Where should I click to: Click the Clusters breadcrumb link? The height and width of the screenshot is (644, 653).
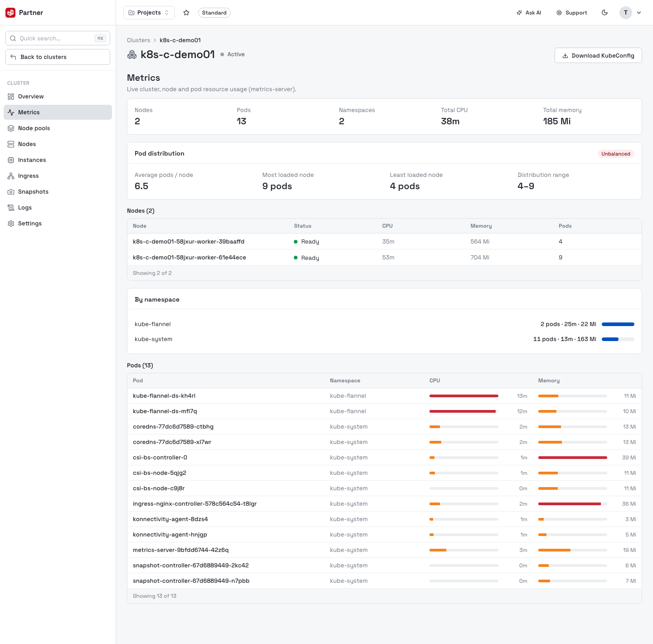tap(138, 40)
